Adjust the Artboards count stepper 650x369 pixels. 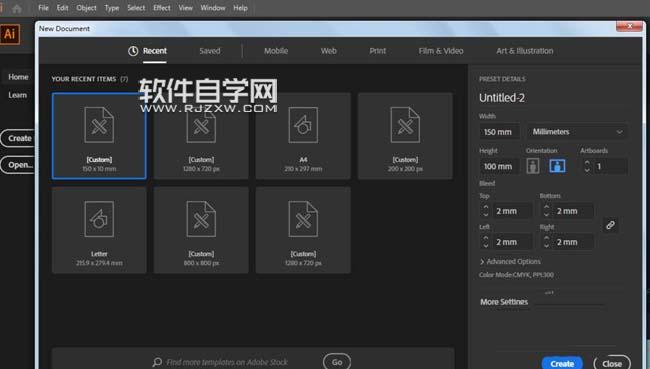(587, 166)
